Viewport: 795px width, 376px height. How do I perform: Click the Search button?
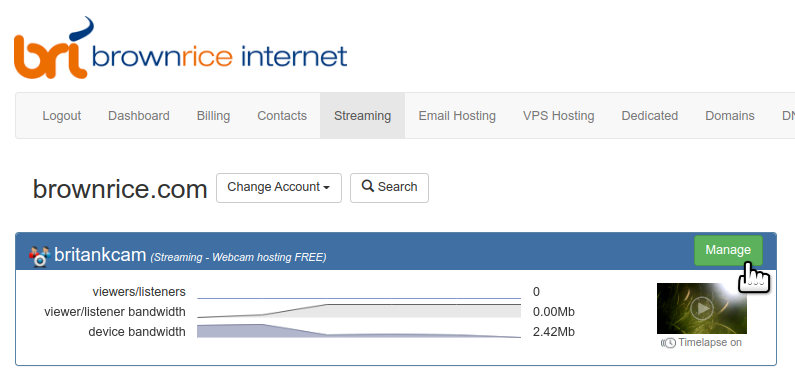click(x=389, y=187)
